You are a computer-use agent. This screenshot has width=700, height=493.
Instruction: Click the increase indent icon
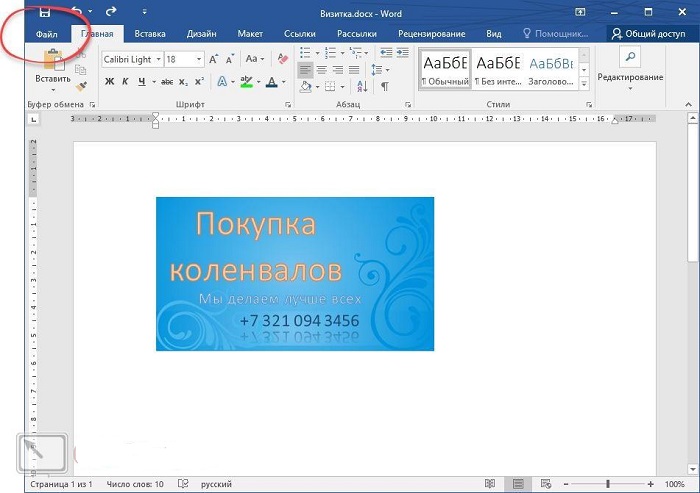pos(403,53)
